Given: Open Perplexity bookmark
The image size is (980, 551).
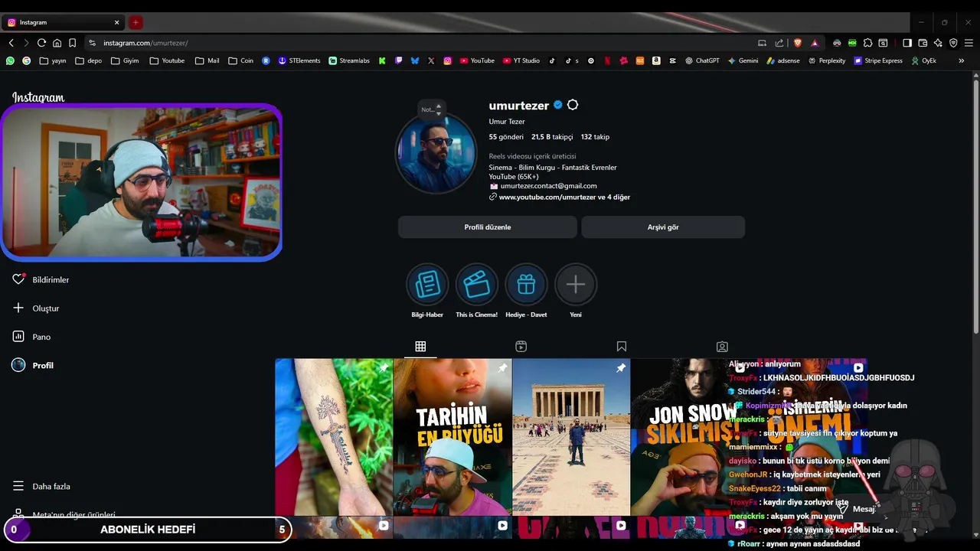Looking at the screenshot, I should click(x=827, y=60).
